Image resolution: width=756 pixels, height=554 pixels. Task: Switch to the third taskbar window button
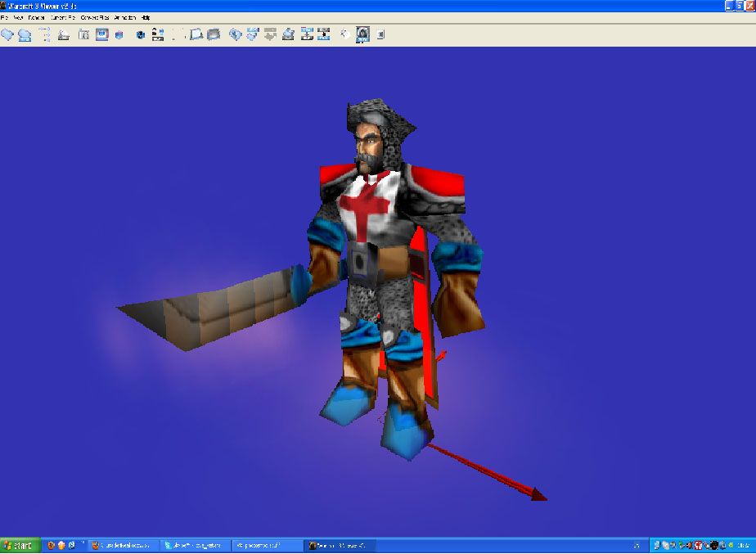coord(267,545)
